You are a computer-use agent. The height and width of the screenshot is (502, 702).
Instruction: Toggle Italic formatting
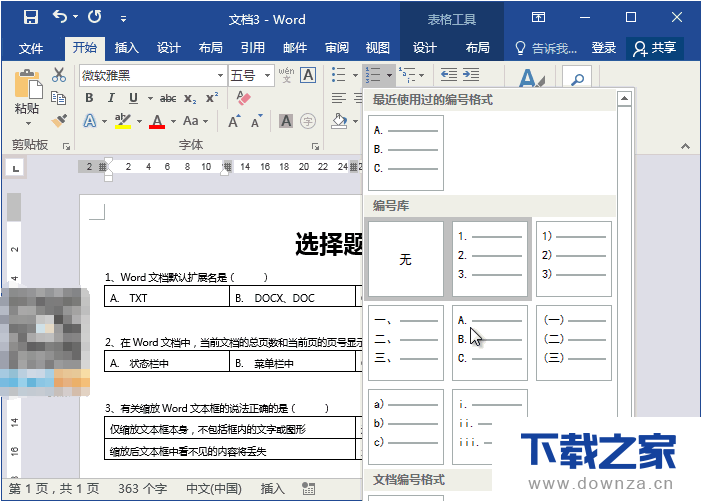tap(111, 98)
